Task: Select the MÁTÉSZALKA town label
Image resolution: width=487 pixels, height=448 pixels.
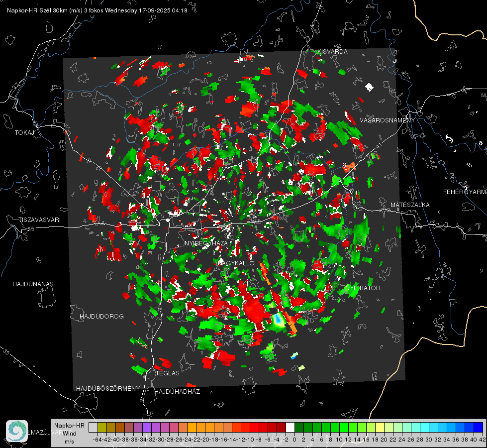Action: pos(410,205)
